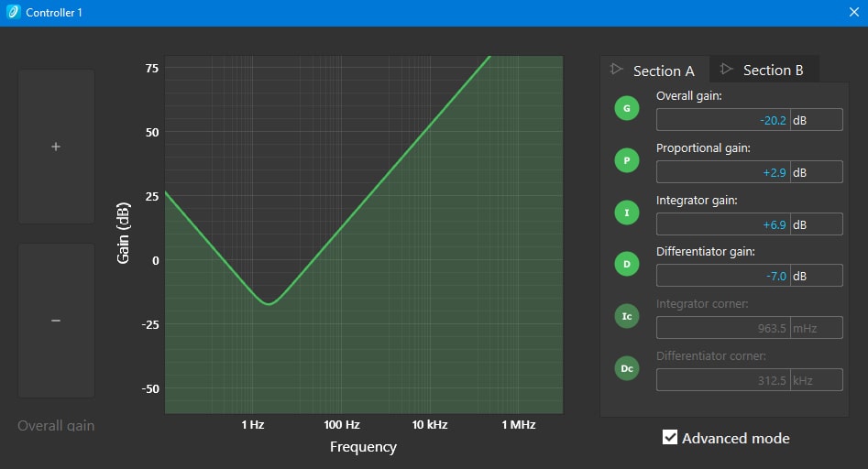Toggle the Dc differentiator corner icon

pyautogui.click(x=626, y=368)
